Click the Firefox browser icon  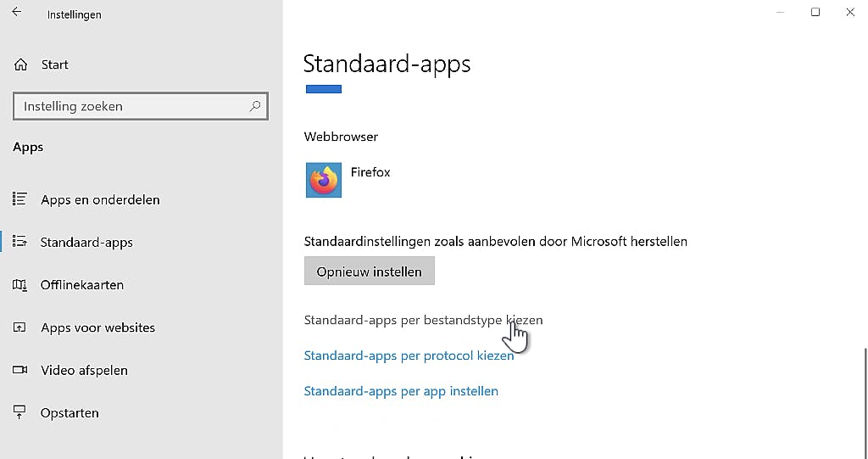[323, 180]
